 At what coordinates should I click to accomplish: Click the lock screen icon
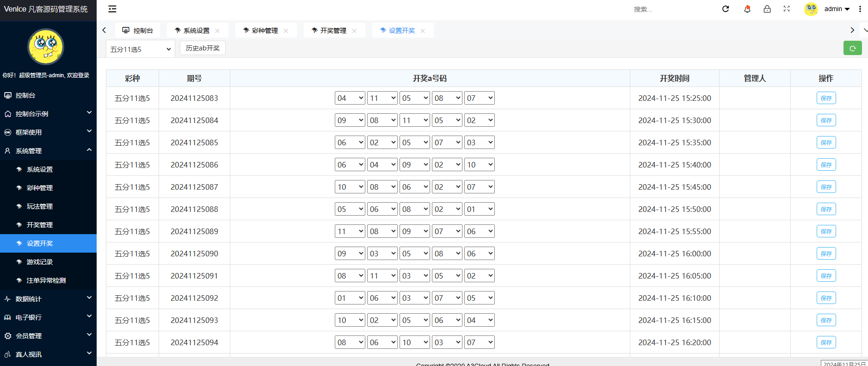click(x=767, y=9)
